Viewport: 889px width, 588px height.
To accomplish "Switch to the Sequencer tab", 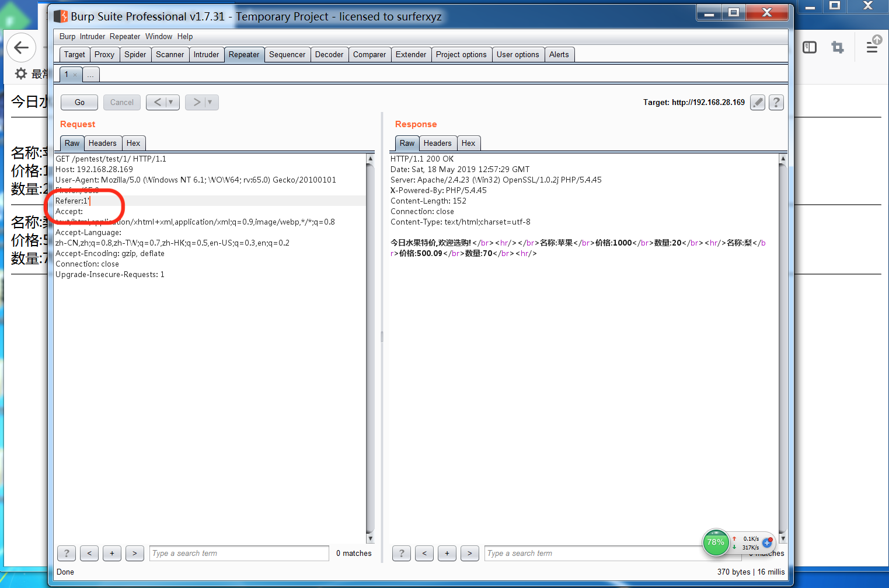I will [287, 54].
